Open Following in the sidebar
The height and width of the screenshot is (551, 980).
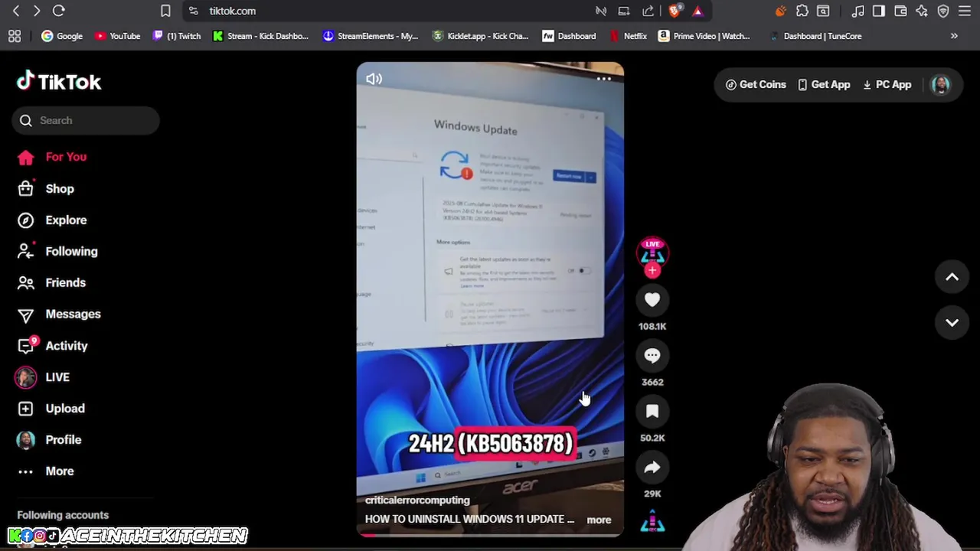pos(58,251)
